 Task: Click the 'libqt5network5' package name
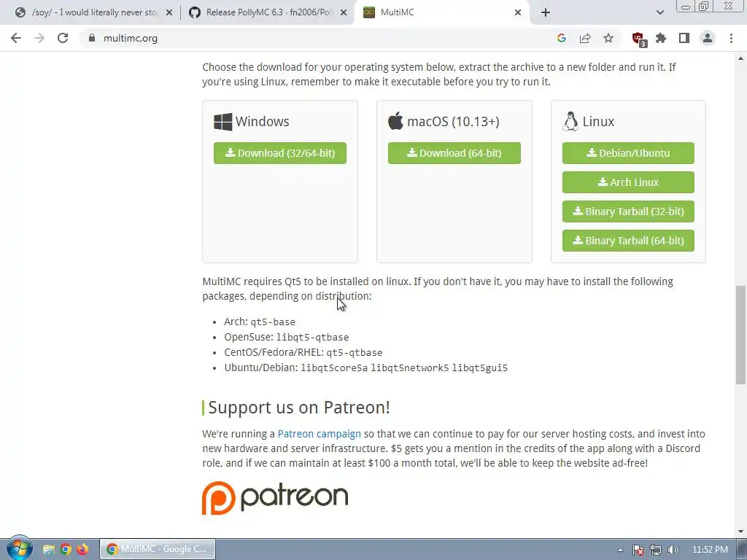tap(410, 367)
